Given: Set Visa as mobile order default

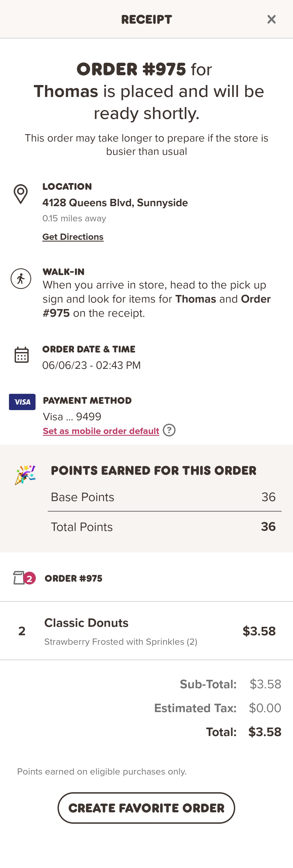Looking at the screenshot, I should click(101, 431).
